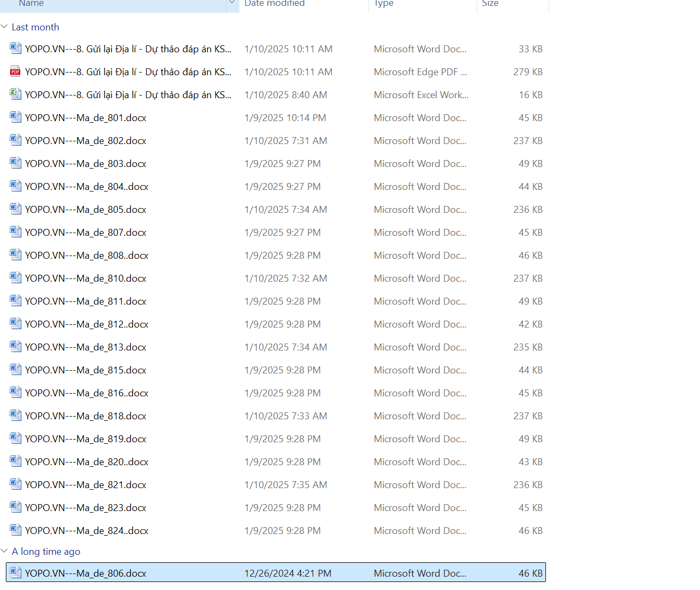Select the Word icon for Ma_de_805.docx
Image resolution: width=700 pixels, height=590 pixels.
pyautogui.click(x=15, y=209)
